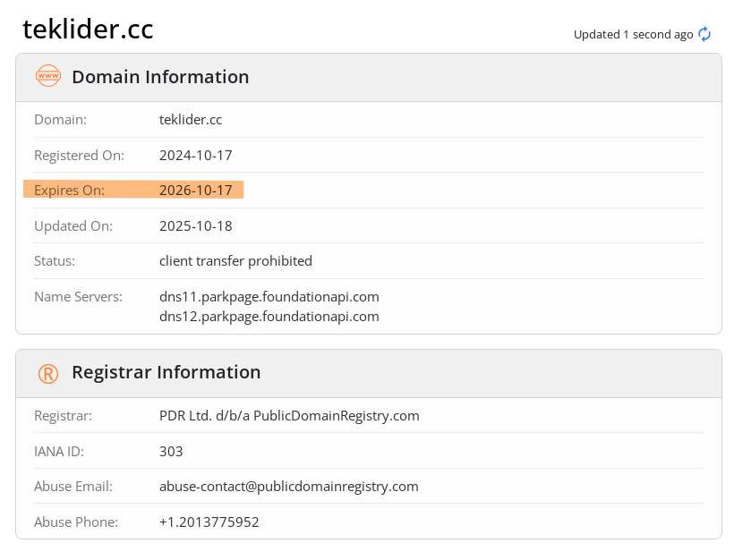Select the Registrar Information header
Viewport: 734px width, 560px height.
pyautogui.click(x=166, y=373)
